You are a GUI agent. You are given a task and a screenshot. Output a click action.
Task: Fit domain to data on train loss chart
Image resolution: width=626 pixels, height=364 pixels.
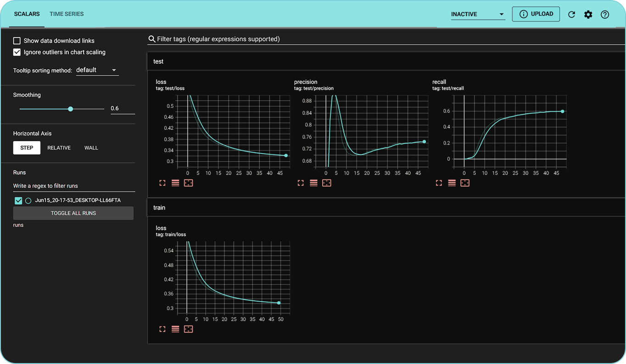click(188, 329)
